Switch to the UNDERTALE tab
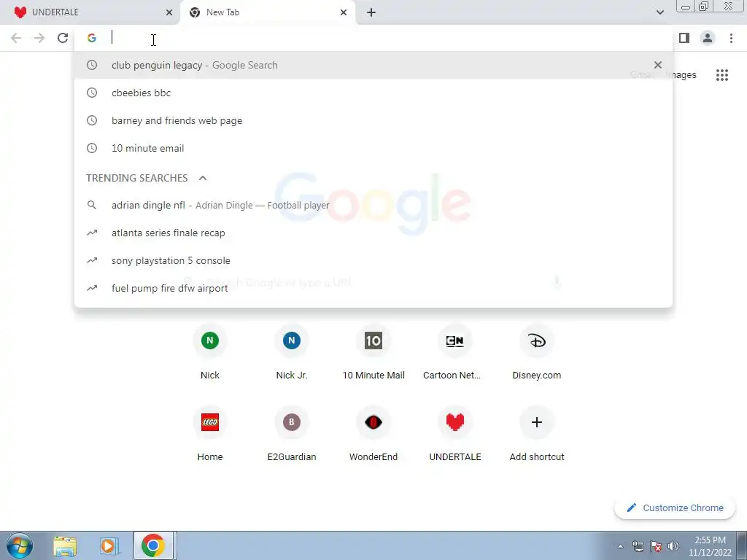 (90, 12)
